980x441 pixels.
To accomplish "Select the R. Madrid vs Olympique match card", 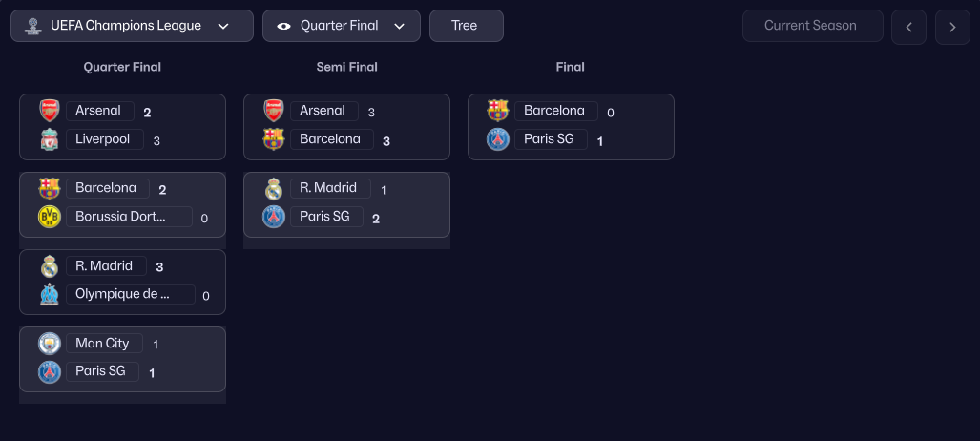I will 122,282.
